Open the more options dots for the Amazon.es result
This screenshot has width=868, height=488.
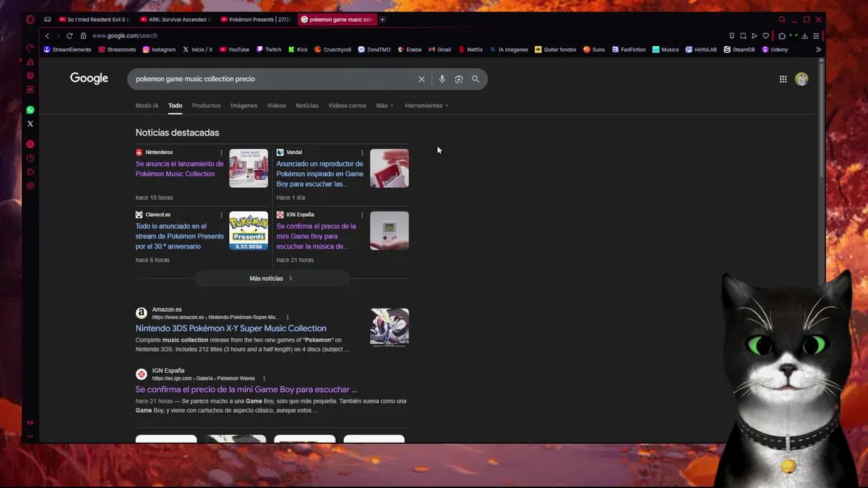(x=288, y=317)
